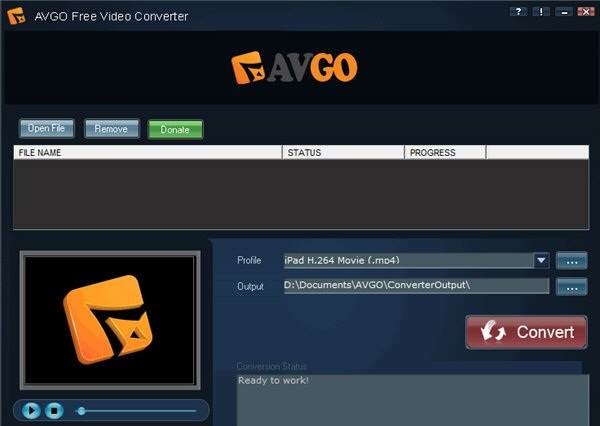Click the video preview thumbnail

(x=110, y=320)
